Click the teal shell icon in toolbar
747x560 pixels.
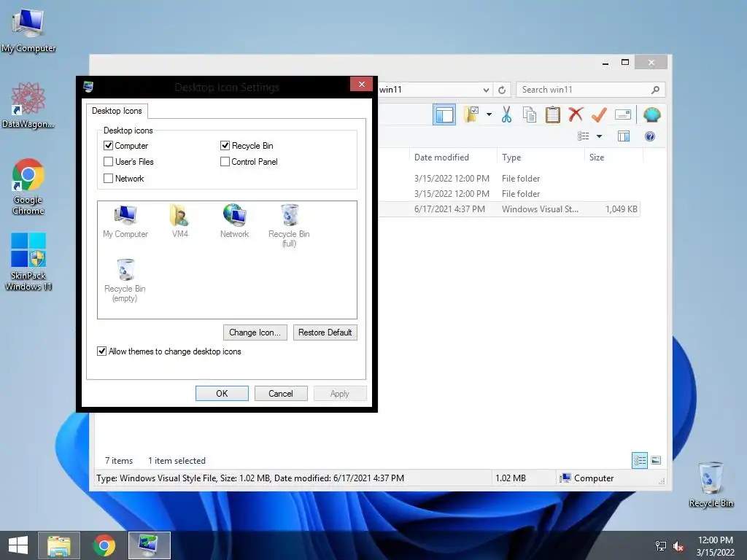point(651,114)
